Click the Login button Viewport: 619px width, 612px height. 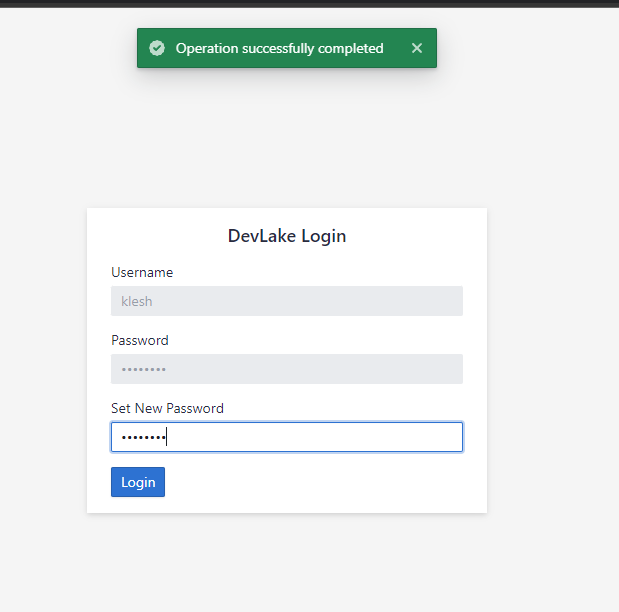coord(138,482)
